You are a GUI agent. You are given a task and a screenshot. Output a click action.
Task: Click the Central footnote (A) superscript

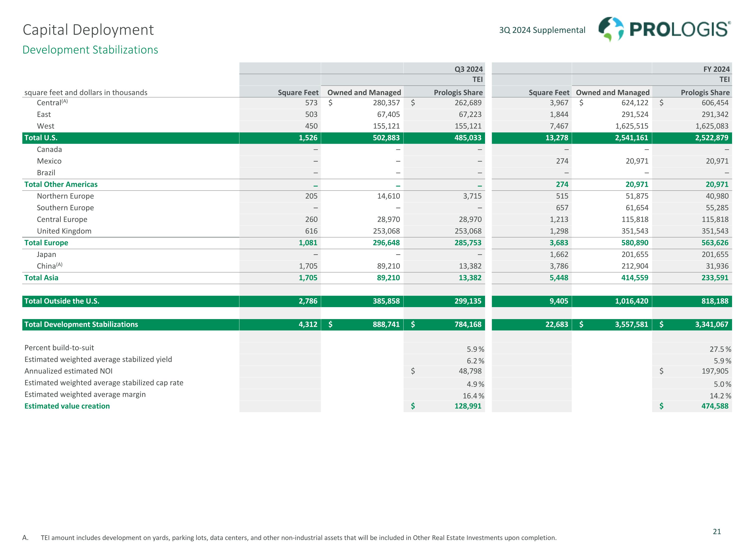(x=64, y=101)
